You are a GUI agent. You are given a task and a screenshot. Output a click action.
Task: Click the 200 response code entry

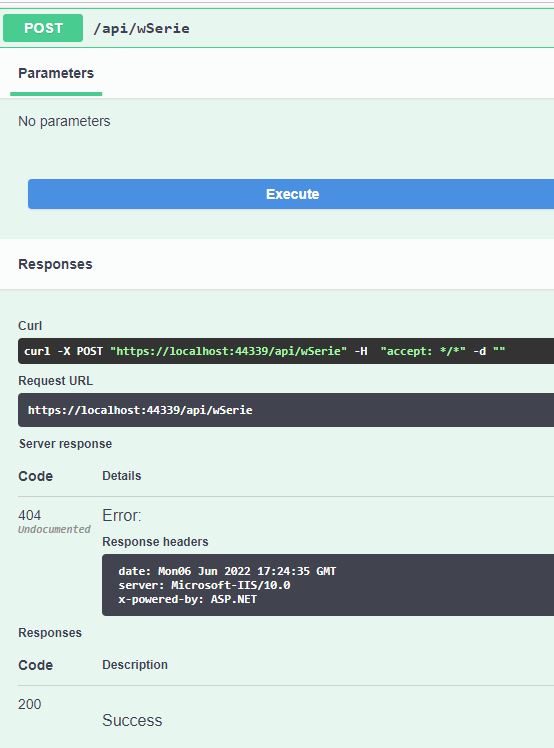pyautogui.click(x=30, y=704)
